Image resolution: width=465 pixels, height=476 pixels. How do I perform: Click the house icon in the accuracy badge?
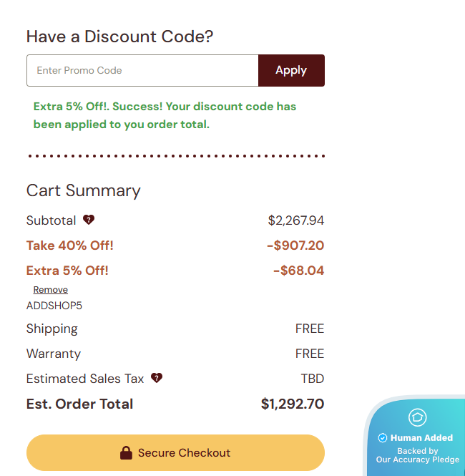pos(417,417)
